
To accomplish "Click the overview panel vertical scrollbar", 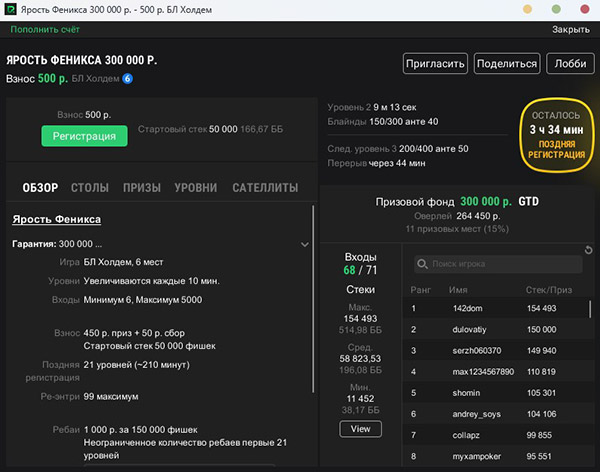I will point(313,299).
